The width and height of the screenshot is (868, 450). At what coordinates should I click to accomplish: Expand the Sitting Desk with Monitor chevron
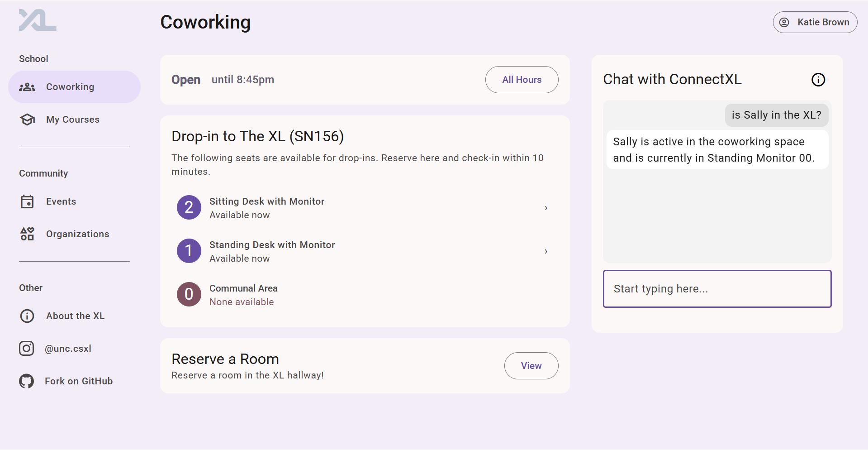(x=546, y=208)
